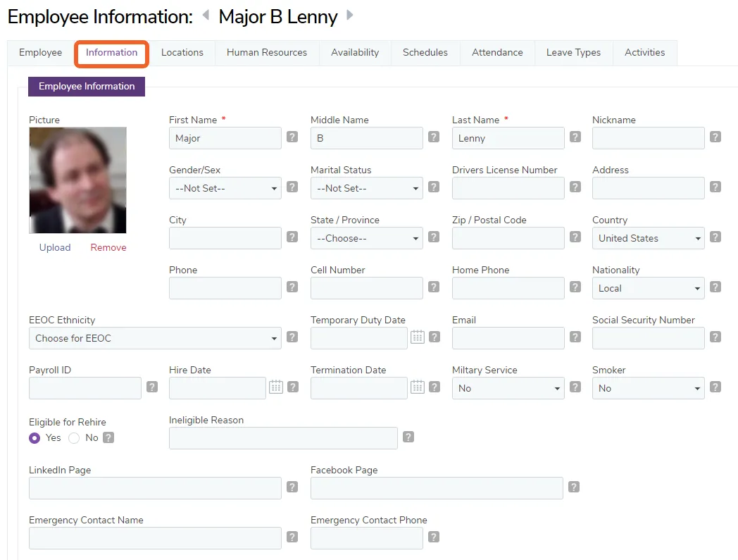Open calendar picker for Hire Date

click(276, 387)
